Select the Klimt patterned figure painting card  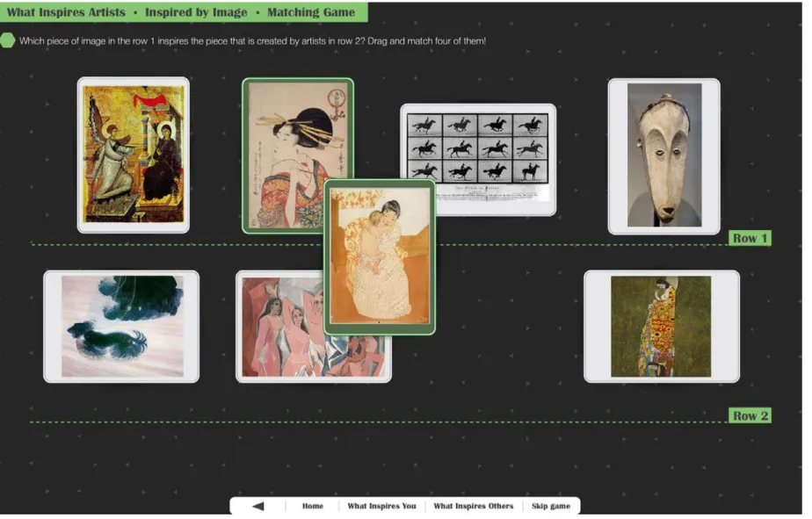(662, 327)
